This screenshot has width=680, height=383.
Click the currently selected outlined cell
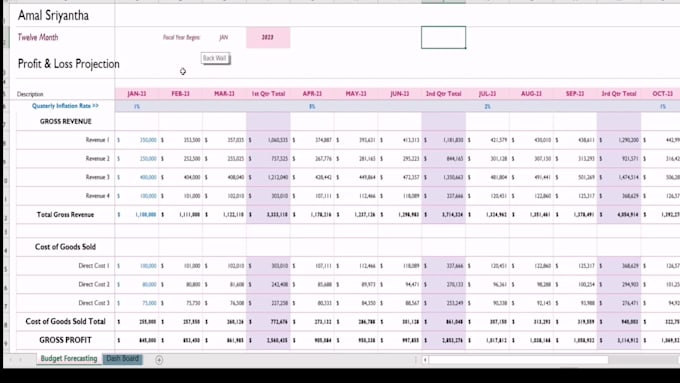(443, 37)
